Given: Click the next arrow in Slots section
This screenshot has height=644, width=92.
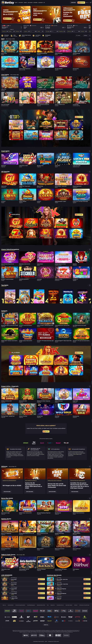Looking at the screenshot, I should click(90, 39).
